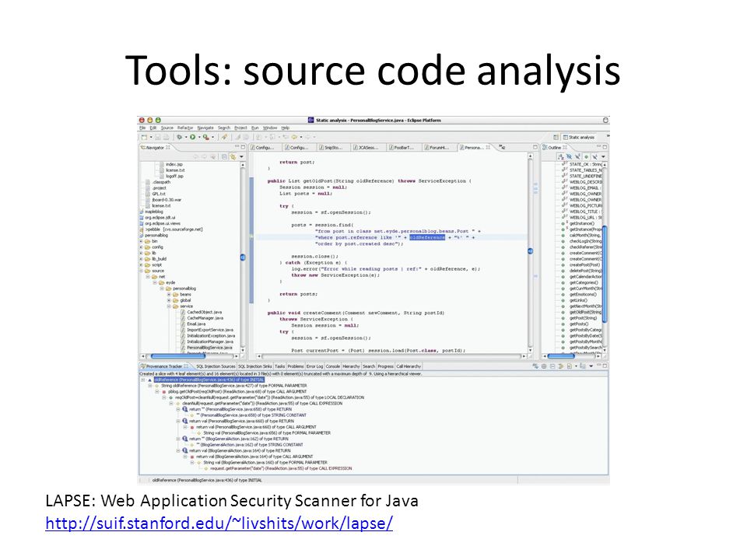Screen dimensions: 747x560
Task: Click icon beside return val PersonalBlogService.java:660 RETURN
Action: point(185,421)
